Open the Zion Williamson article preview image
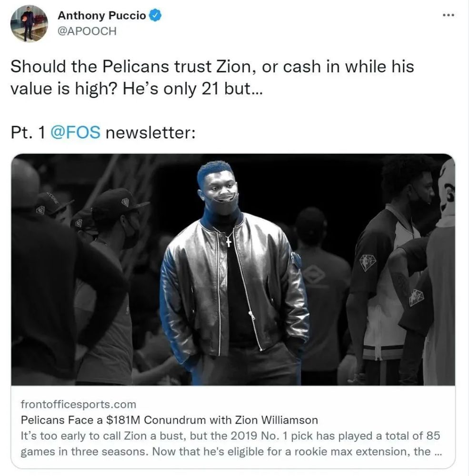Viewport: 469px width, 476px height. [233, 269]
